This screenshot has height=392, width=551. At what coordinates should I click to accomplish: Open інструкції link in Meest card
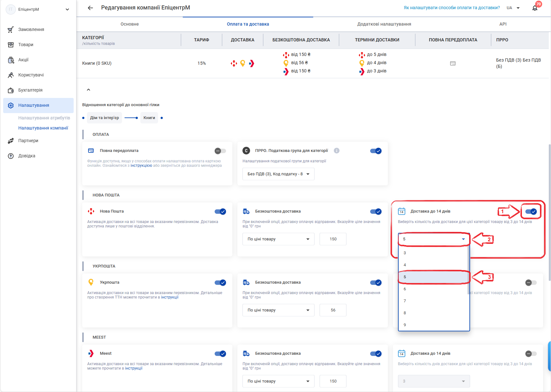click(x=134, y=368)
